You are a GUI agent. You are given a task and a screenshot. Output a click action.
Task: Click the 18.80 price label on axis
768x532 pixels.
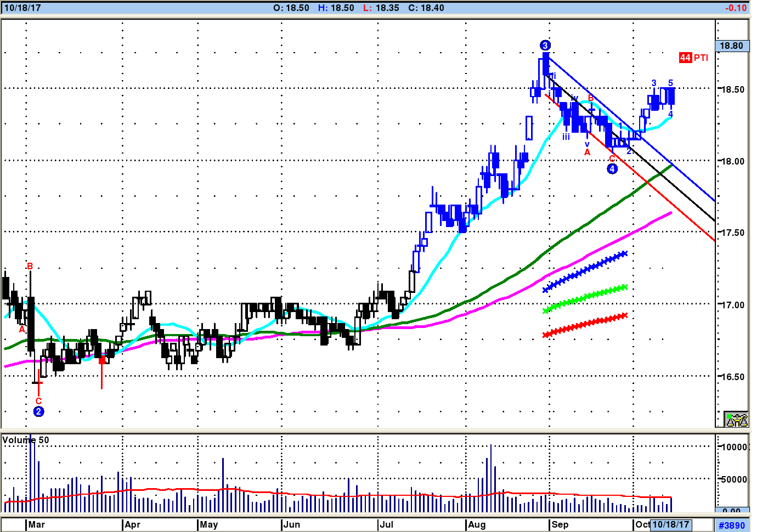[x=731, y=46]
